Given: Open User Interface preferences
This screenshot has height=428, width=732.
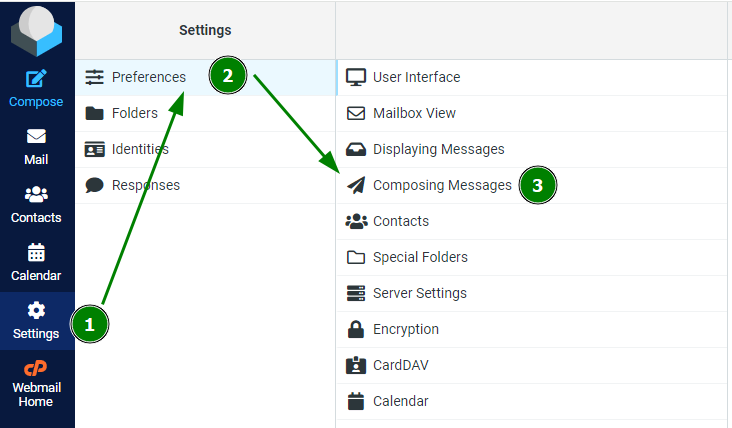Looking at the screenshot, I should pyautogui.click(x=532, y=77).
